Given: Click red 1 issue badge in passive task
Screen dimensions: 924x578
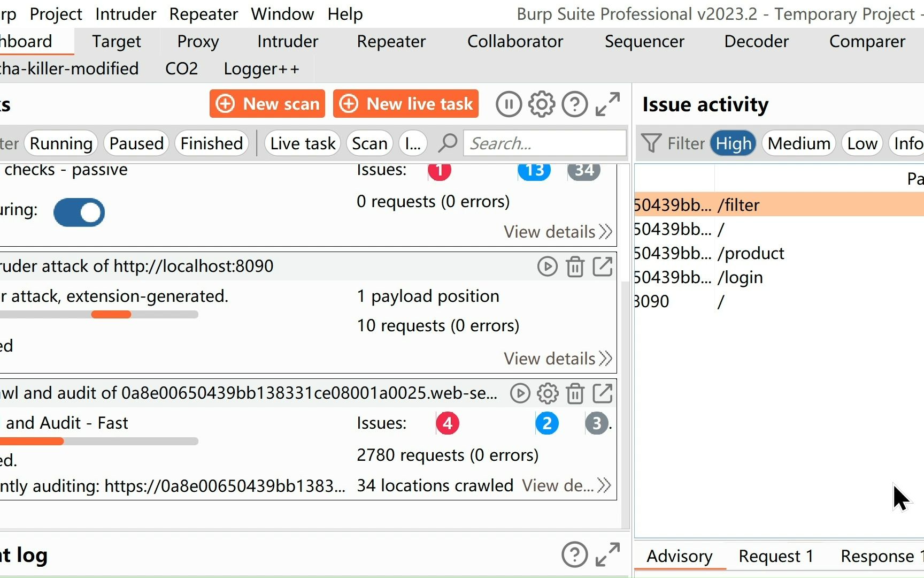Looking at the screenshot, I should pos(440,171).
